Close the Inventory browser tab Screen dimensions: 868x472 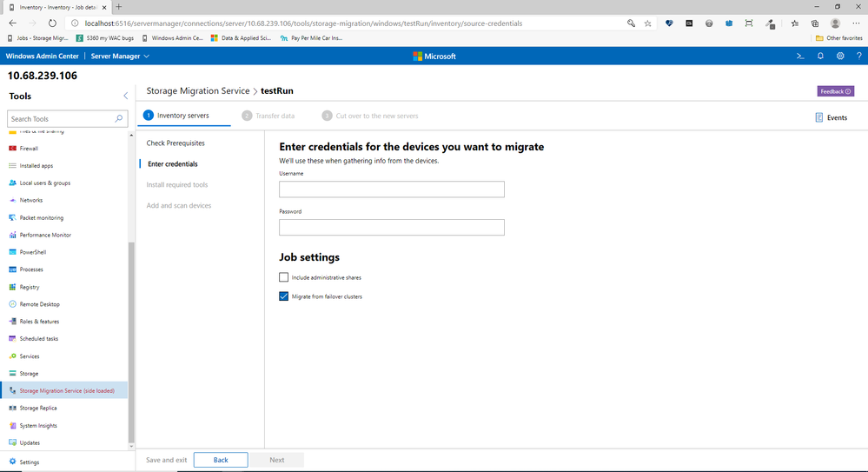(x=103, y=8)
